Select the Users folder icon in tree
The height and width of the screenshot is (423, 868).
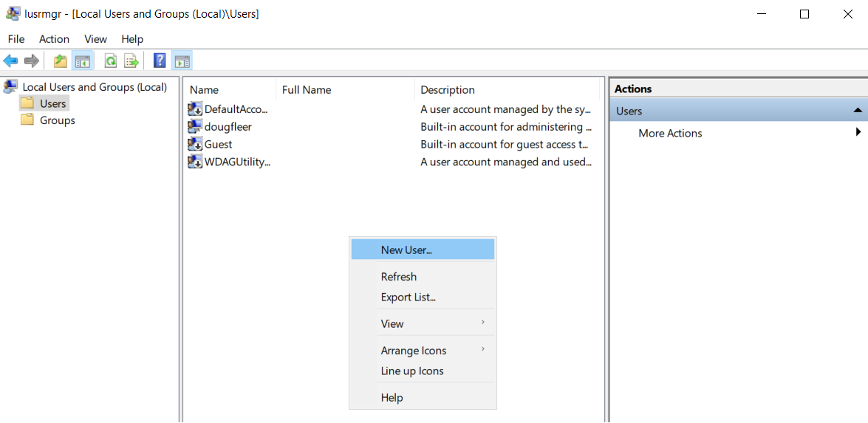(27, 103)
